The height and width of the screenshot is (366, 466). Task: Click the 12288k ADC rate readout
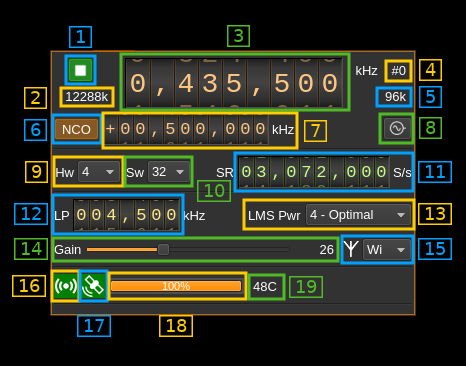click(x=87, y=97)
